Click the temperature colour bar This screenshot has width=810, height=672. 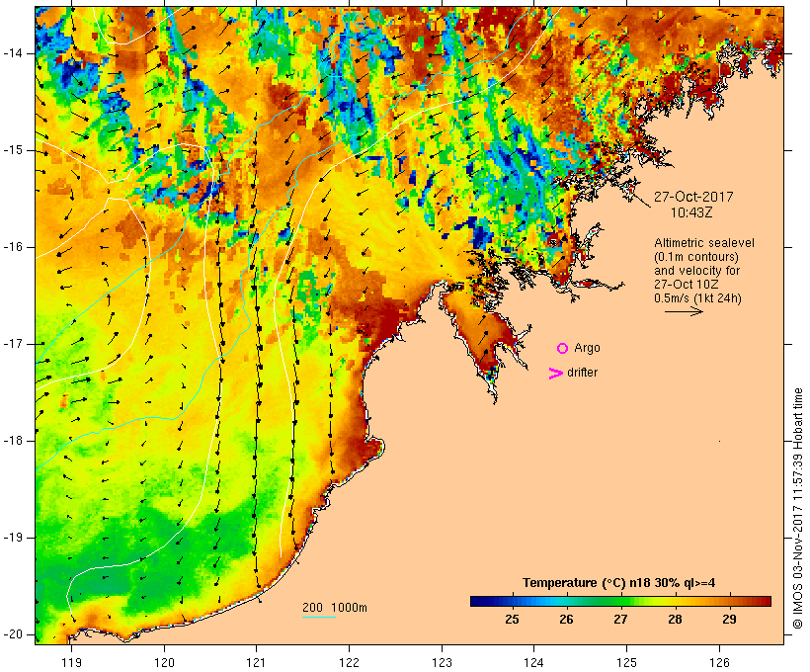click(620, 601)
